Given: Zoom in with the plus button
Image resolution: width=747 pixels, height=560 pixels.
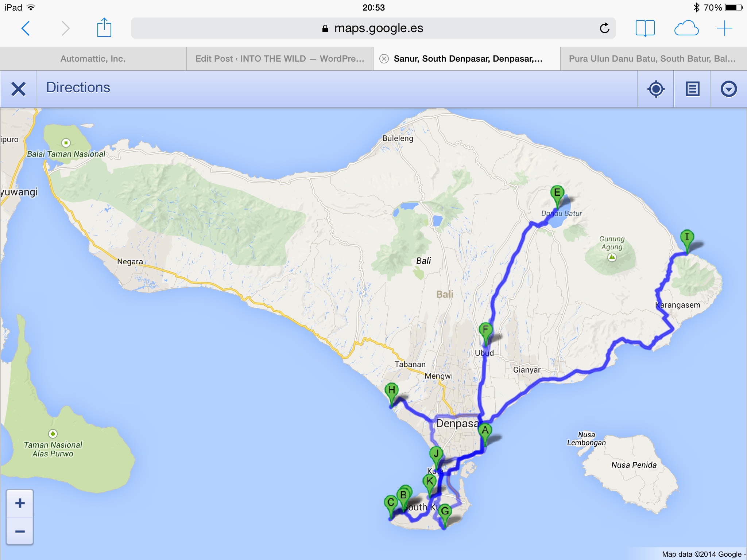Looking at the screenshot, I should pos(20,503).
